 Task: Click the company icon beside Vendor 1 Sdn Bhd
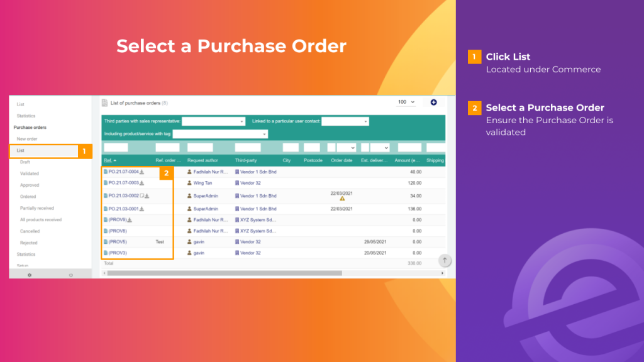coord(237,172)
